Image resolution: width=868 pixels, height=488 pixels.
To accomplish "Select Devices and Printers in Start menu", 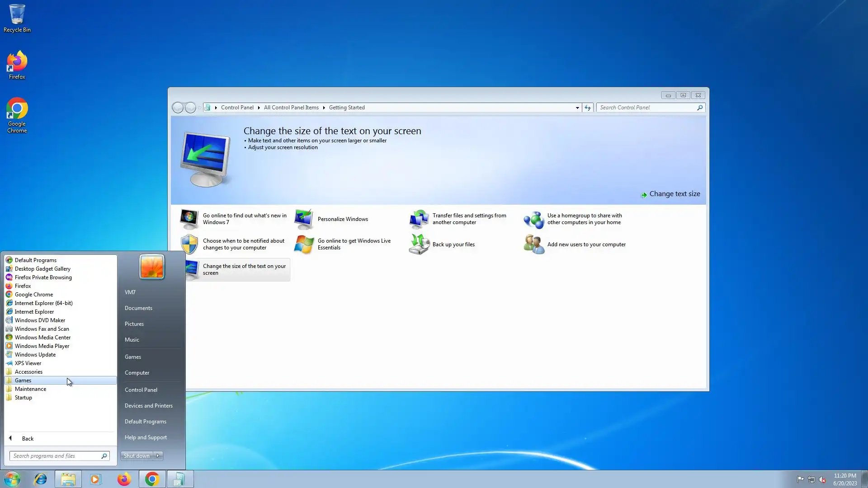I will (149, 406).
